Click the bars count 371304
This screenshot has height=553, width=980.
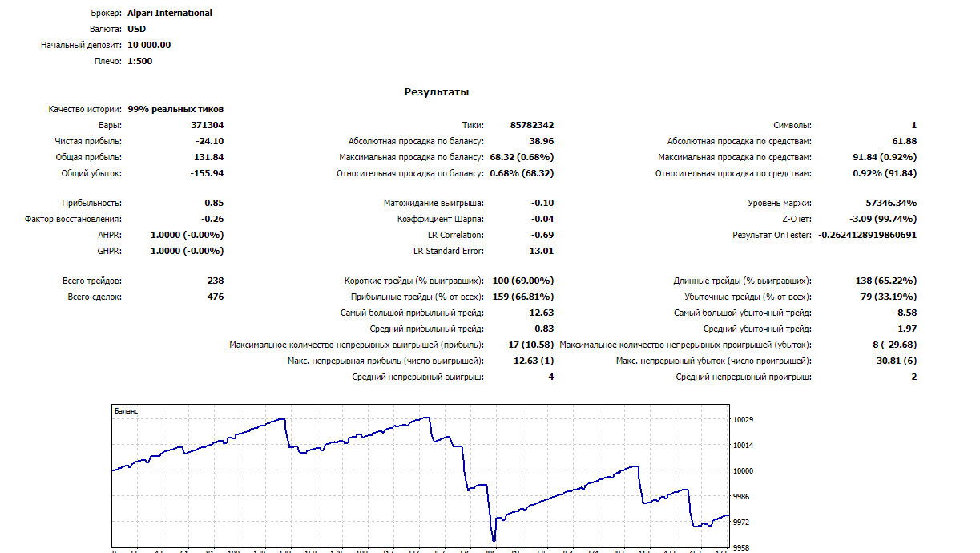207,125
